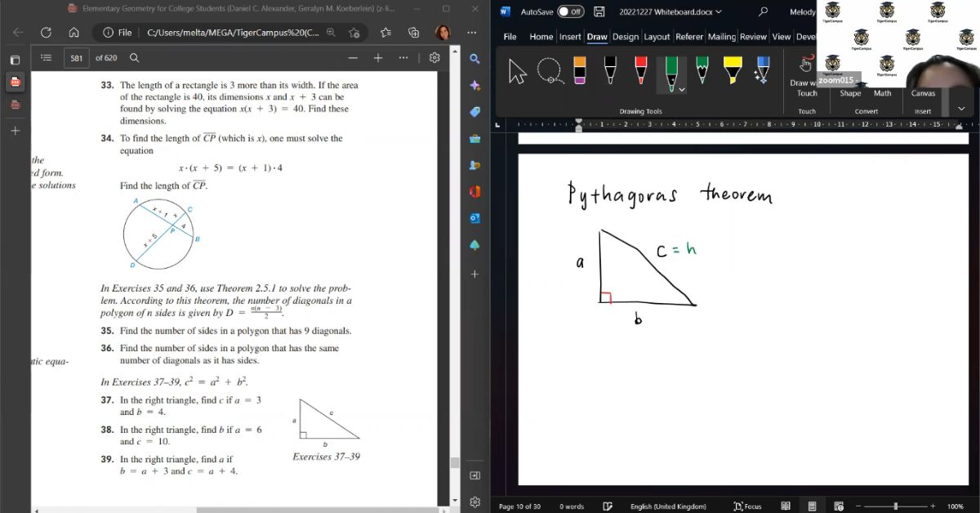
Task: Open the Review ribbon tab
Action: 754,37
